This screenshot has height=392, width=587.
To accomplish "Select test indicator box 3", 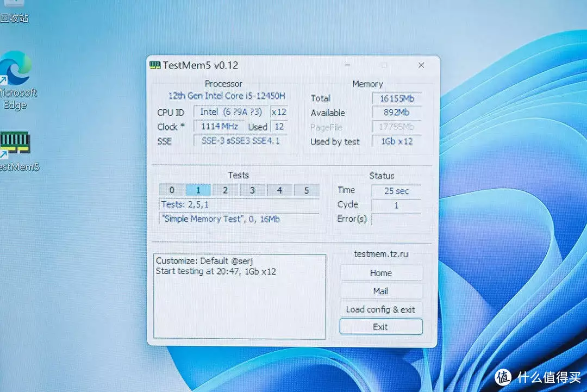I will [252, 190].
